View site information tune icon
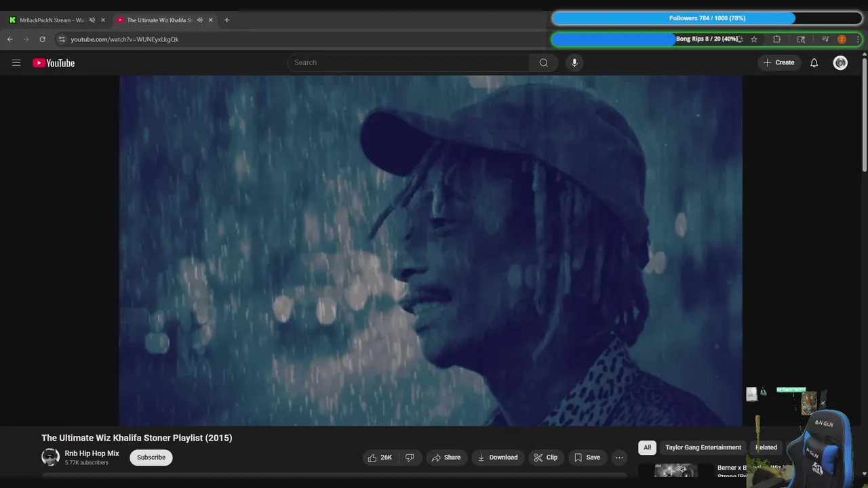Screen dimensions: 868x488 point(62,39)
